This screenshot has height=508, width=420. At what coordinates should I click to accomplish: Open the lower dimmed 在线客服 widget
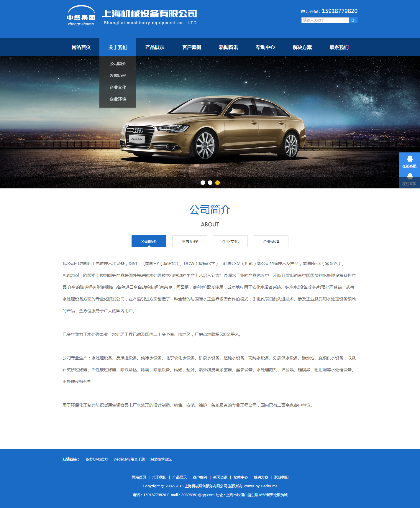(410, 180)
